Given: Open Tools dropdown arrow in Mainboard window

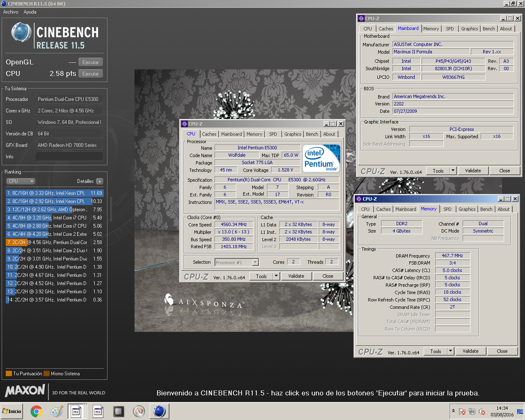Looking at the screenshot, I should coord(453,171).
